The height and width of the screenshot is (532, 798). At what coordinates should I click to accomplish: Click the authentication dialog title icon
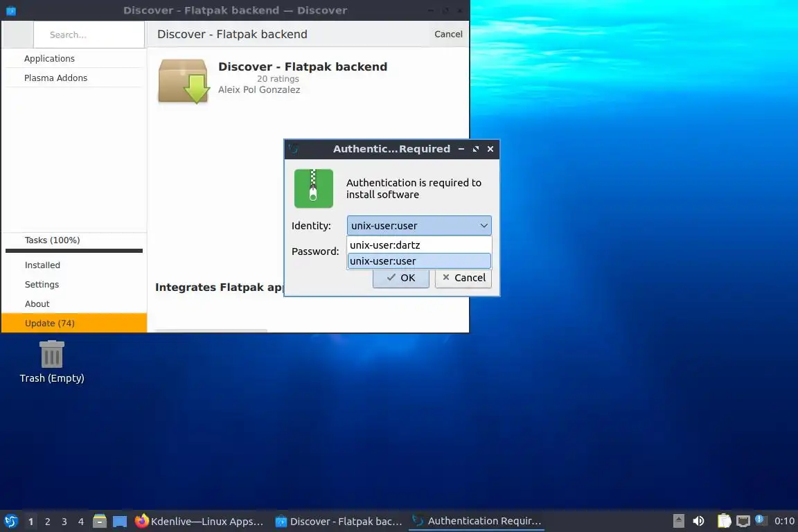coord(294,149)
